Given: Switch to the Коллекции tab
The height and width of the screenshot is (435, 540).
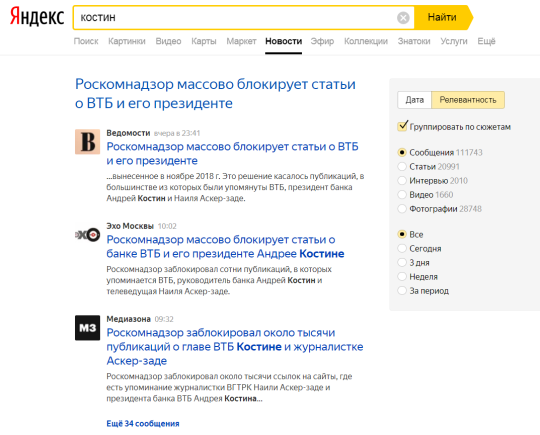Looking at the screenshot, I should tap(366, 41).
